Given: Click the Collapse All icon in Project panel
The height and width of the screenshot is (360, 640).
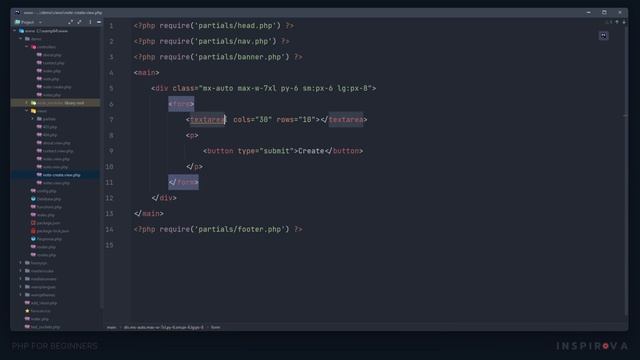Looking at the screenshot, I should (x=80, y=22).
